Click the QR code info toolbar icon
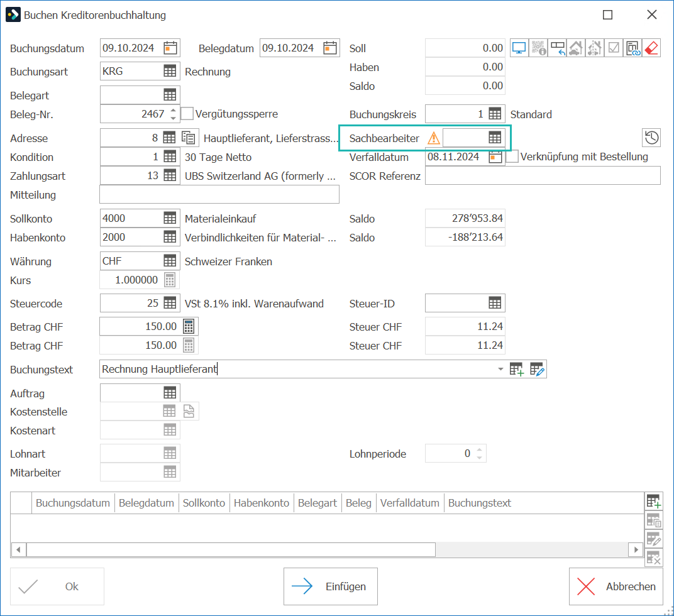674x616 pixels. 539,48
